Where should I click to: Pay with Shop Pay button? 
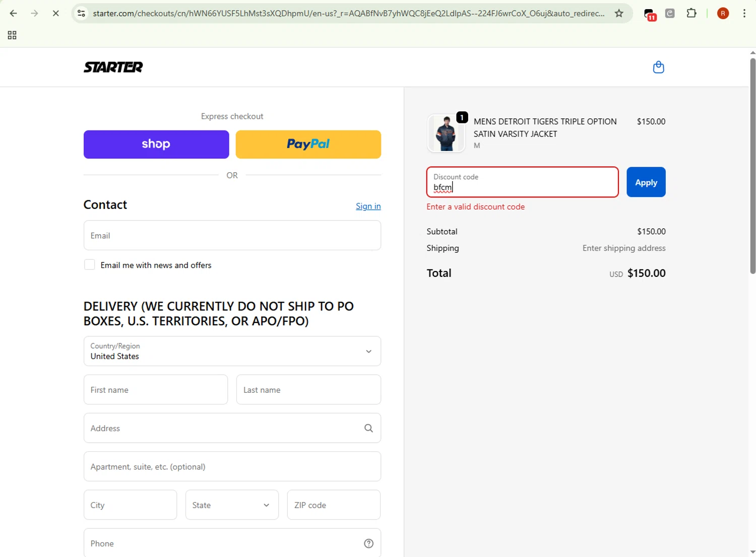pyautogui.click(x=156, y=145)
